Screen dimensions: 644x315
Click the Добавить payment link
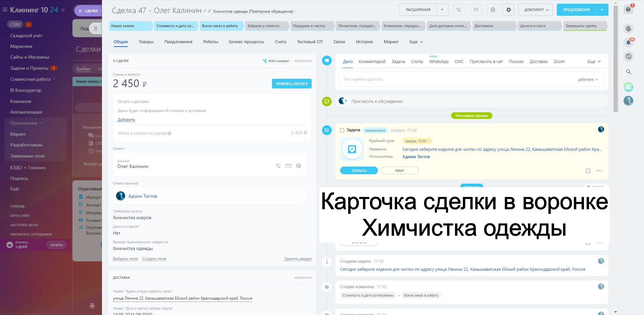126,120
